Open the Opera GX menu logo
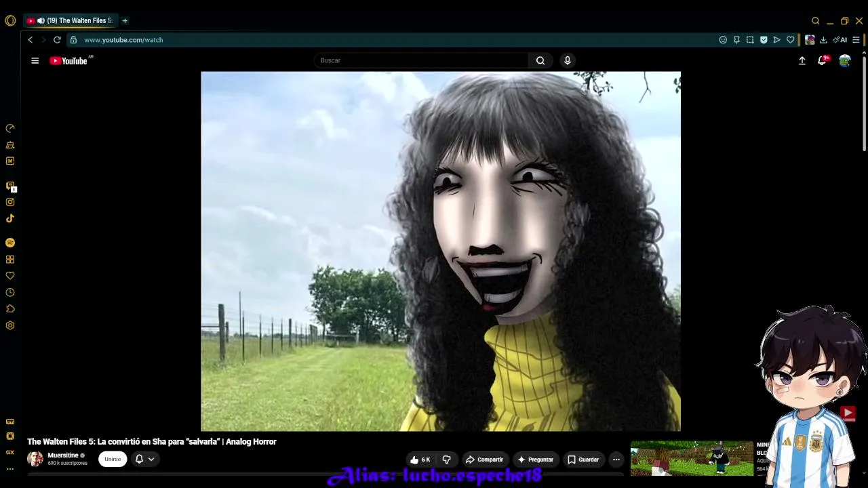 [10, 21]
